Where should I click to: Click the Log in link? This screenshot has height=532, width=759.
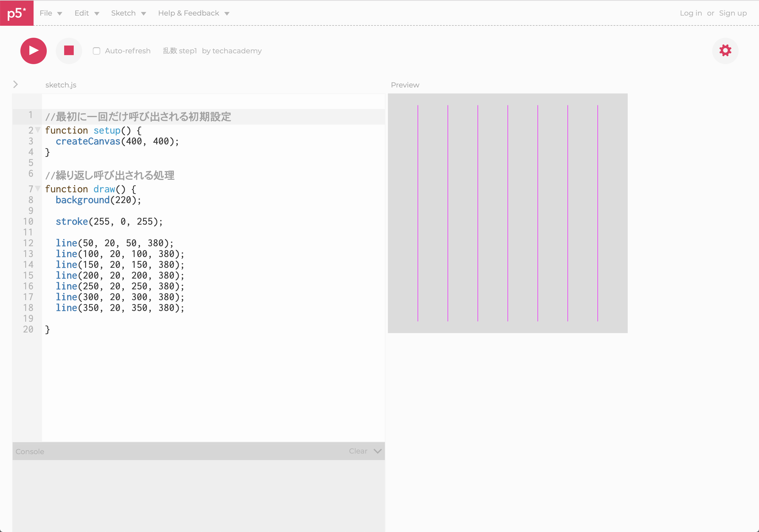[691, 13]
